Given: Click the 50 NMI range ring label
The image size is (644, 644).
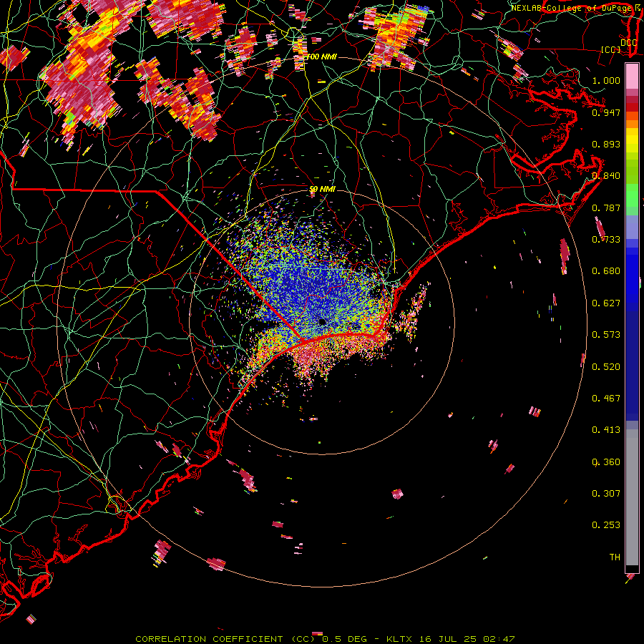Looking at the screenshot, I should coord(323,190).
